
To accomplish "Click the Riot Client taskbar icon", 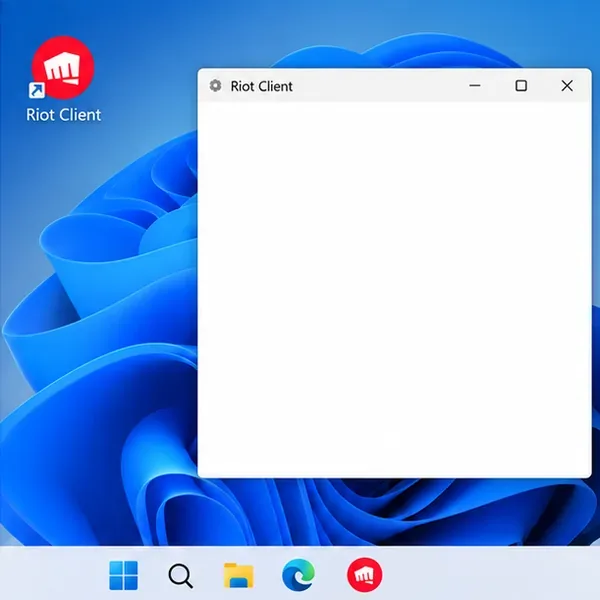I will click(364, 575).
